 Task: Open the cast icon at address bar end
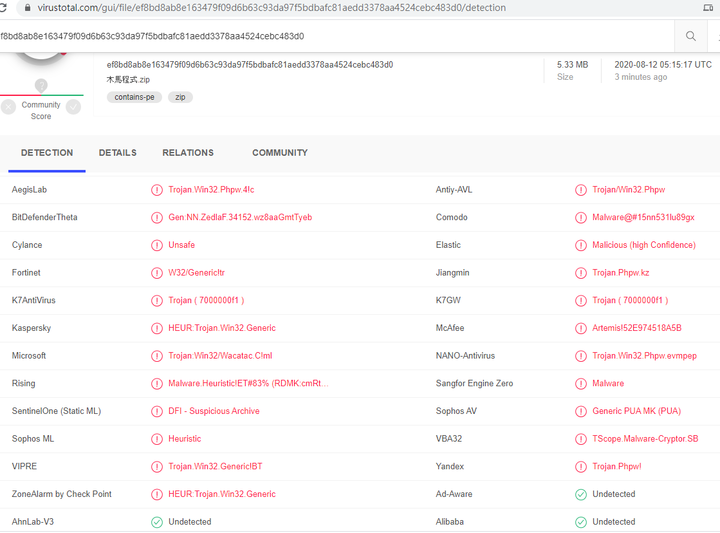click(x=709, y=8)
